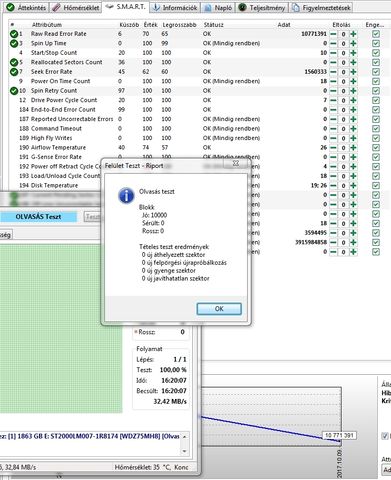Sort by the Státusz column header
The image size is (391, 480).
pos(214,25)
